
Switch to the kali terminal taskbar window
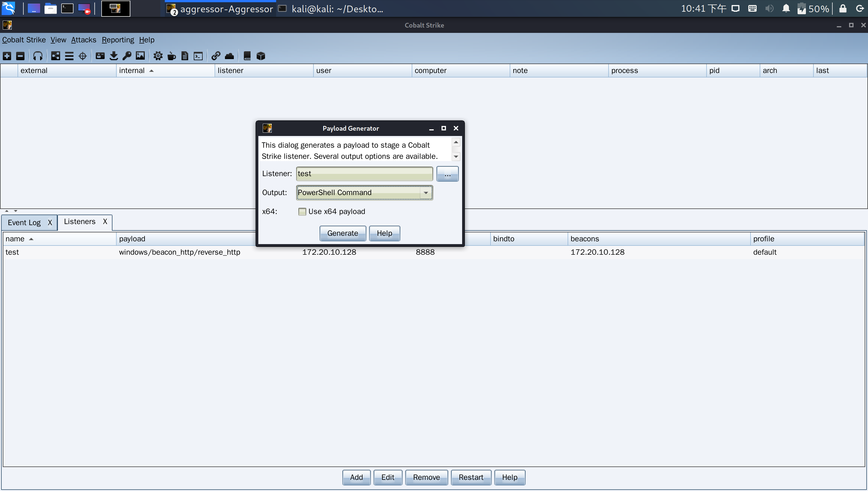click(332, 9)
